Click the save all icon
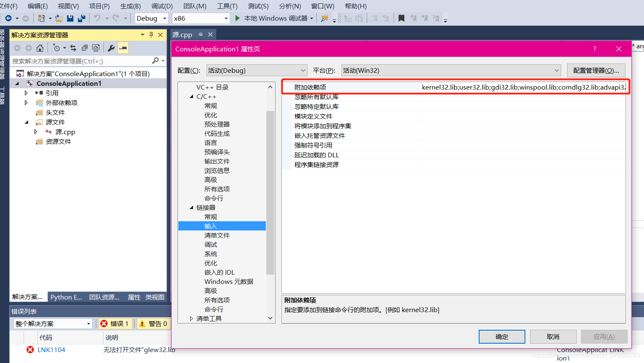The height and width of the screenshot is (363, 644). click(82, 18)
